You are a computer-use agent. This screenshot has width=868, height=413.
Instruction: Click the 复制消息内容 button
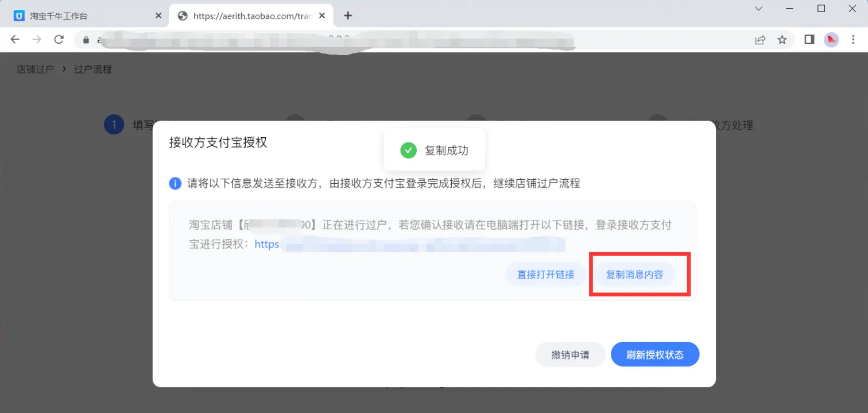click(636, 274)
